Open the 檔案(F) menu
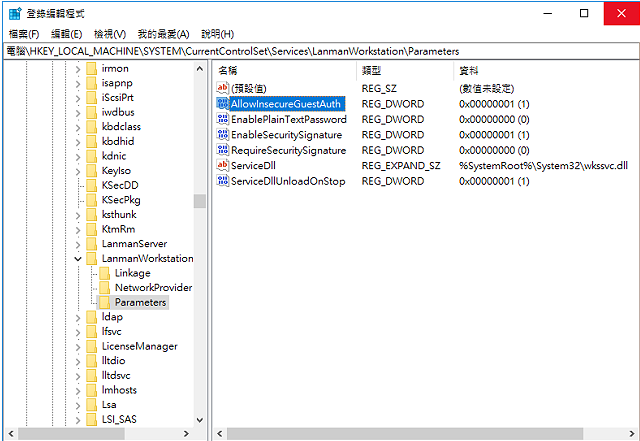Screen dimensions: 640x441 [x=24, y=34]
